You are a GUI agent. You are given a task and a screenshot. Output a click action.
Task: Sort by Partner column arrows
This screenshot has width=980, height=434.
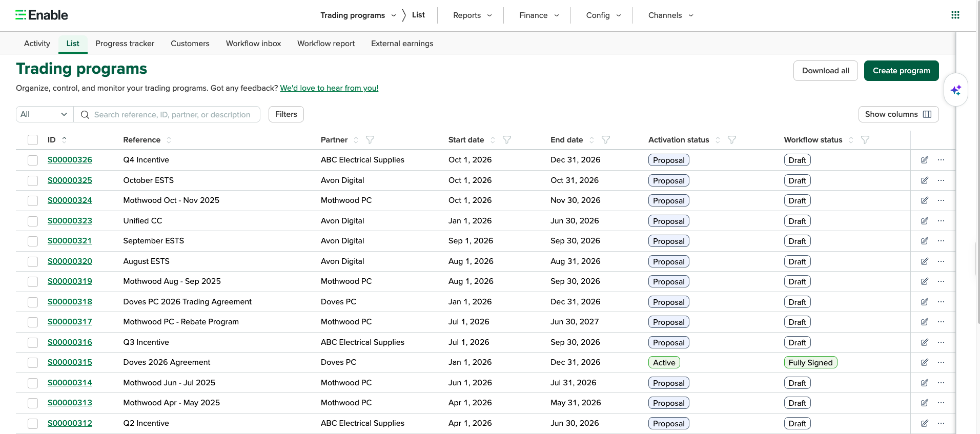(x=356, y=140)
